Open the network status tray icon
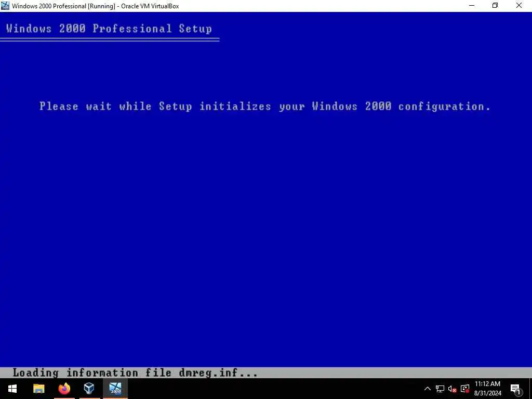The image size is (532, 399). tap(440, 389)
